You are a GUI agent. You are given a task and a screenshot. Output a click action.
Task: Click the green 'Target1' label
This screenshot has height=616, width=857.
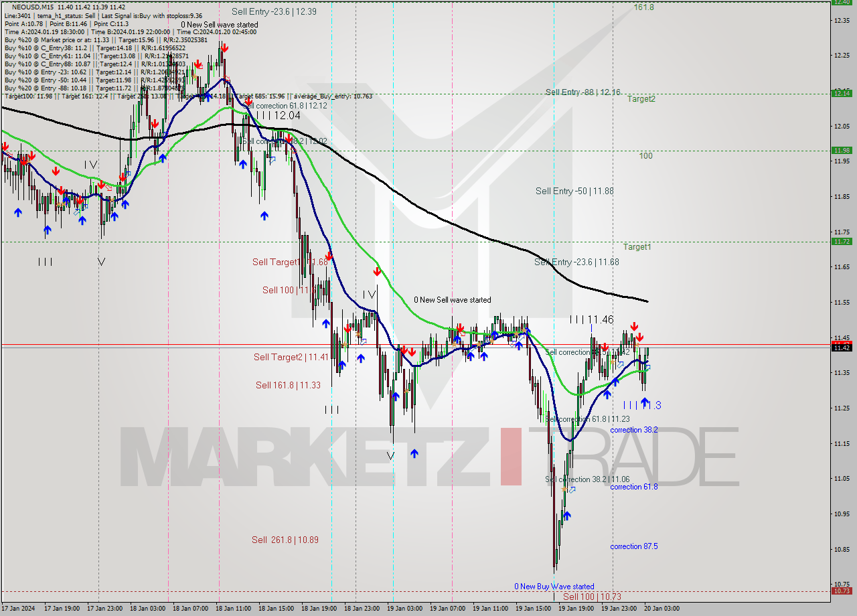tap(637, 246)
